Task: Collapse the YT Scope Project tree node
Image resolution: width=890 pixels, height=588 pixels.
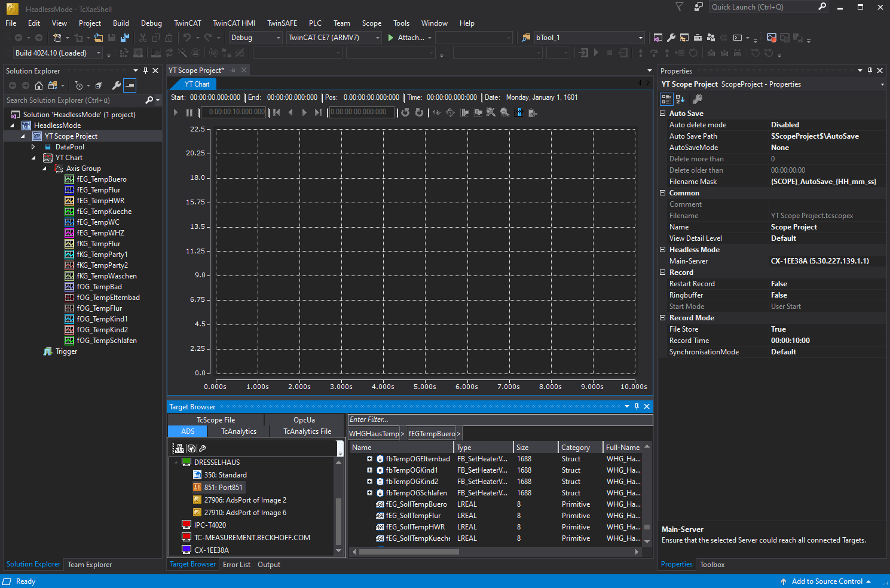Action: 23,136
